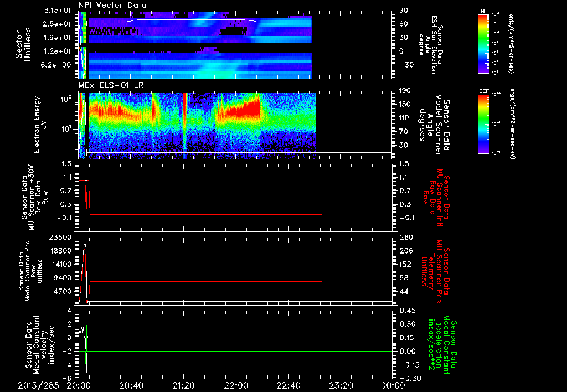Click the '98' telemetry tick value
This screenshot has height=392, width=567.
404,278
